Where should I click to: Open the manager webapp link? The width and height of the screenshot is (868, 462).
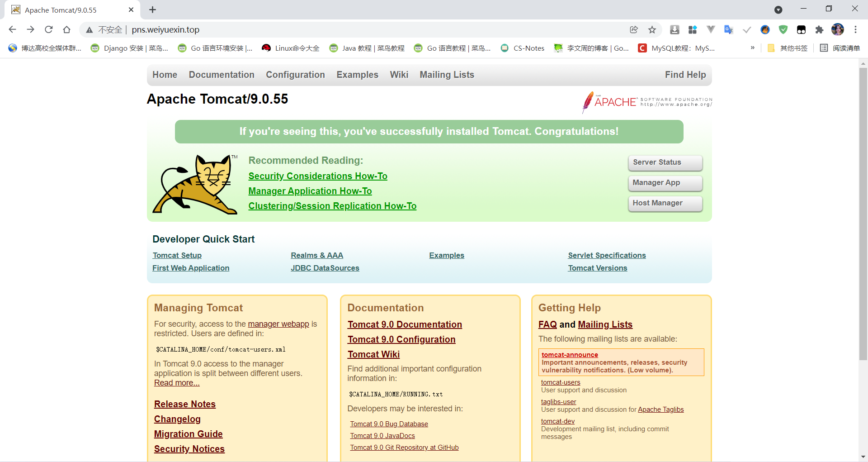[x=278, y=324]
